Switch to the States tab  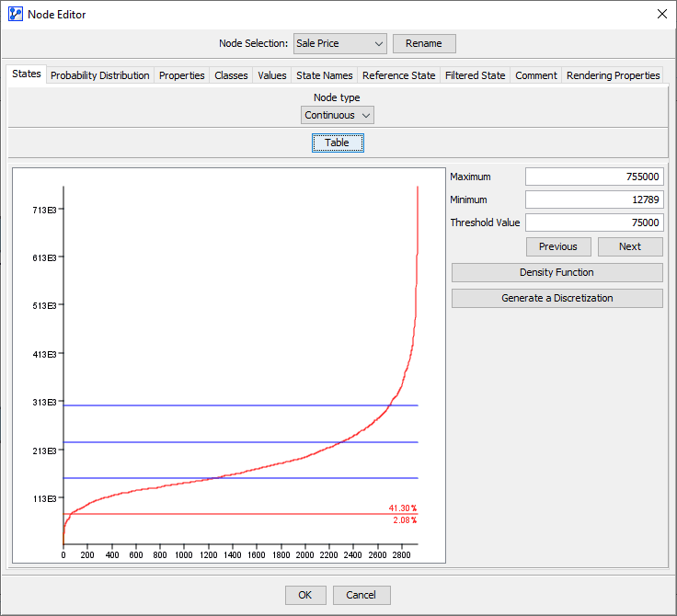coord(27,74)
